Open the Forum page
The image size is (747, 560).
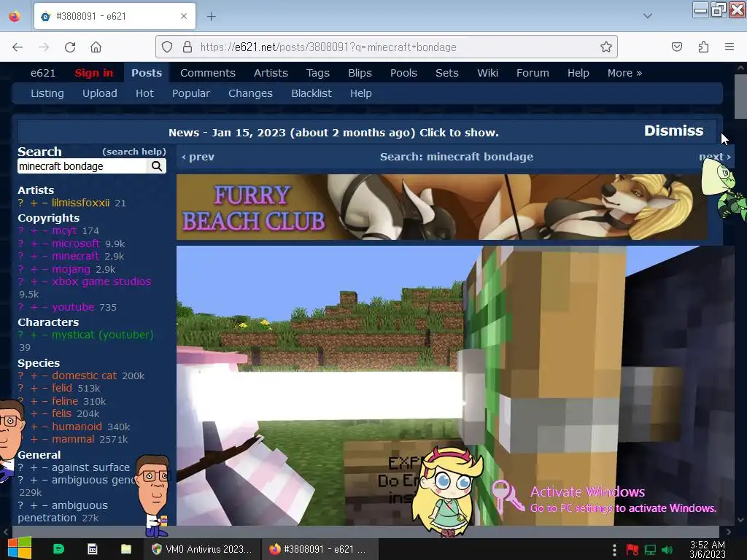[533, 73]
